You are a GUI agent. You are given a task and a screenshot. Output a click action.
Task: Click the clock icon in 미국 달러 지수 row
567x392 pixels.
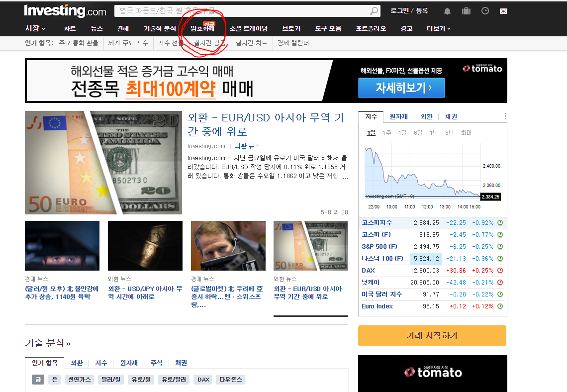pos(500,294)
